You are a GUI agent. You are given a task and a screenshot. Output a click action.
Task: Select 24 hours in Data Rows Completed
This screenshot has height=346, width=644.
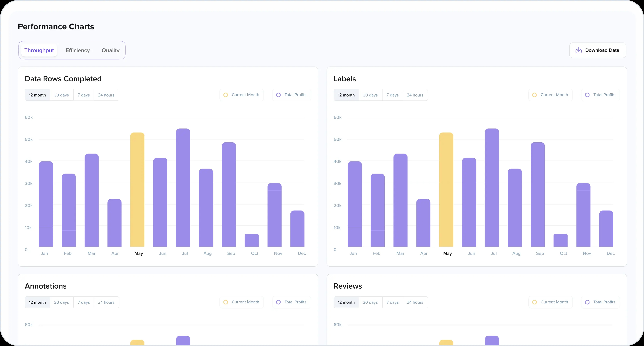pyautogui.click(x=106, y=95)
